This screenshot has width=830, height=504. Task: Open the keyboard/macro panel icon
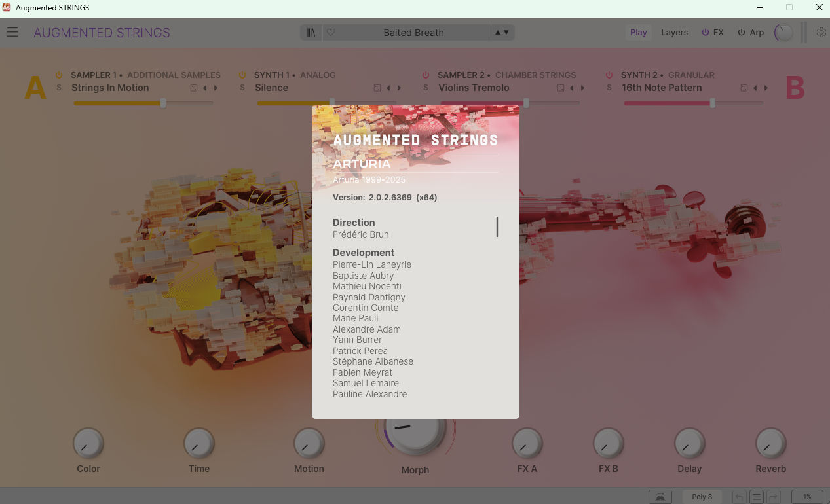(660, 497)
